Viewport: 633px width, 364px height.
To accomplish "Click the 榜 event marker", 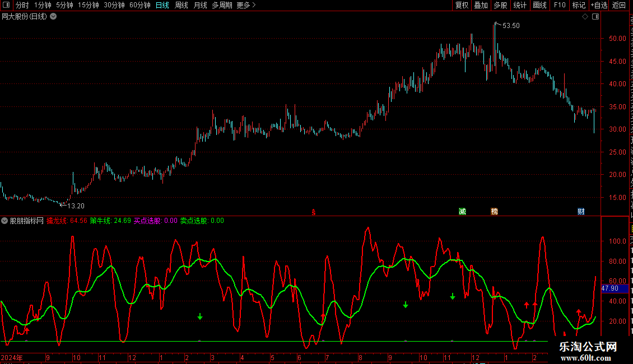I will (494, 212).
